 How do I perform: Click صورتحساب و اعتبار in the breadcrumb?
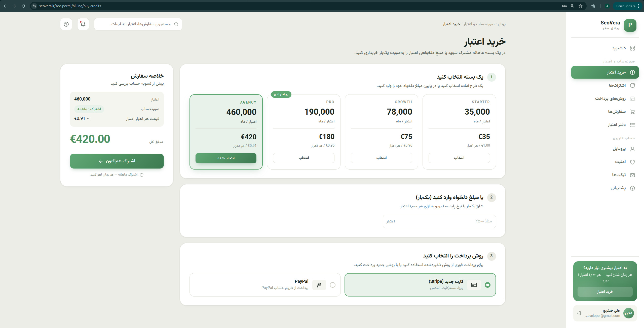point(479,24)
